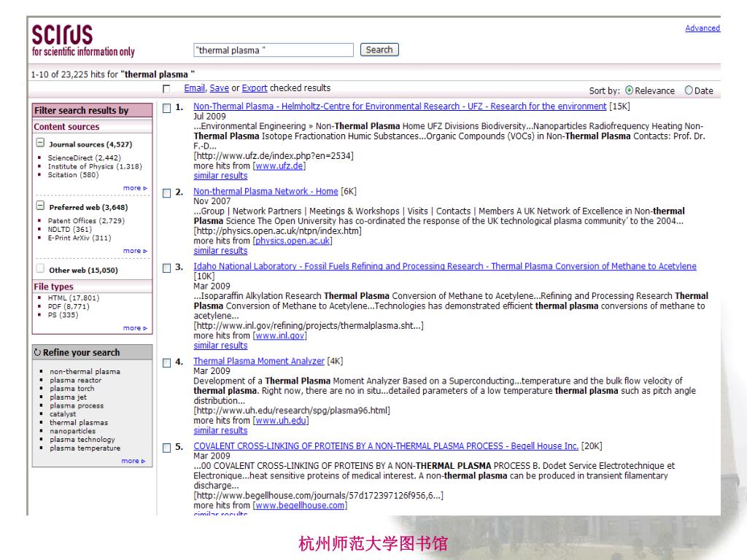Viewport: 747px width, 560px height.
Task: Collapse the Preferred web group
Action: pyautogui.click(x=41, y=206)
